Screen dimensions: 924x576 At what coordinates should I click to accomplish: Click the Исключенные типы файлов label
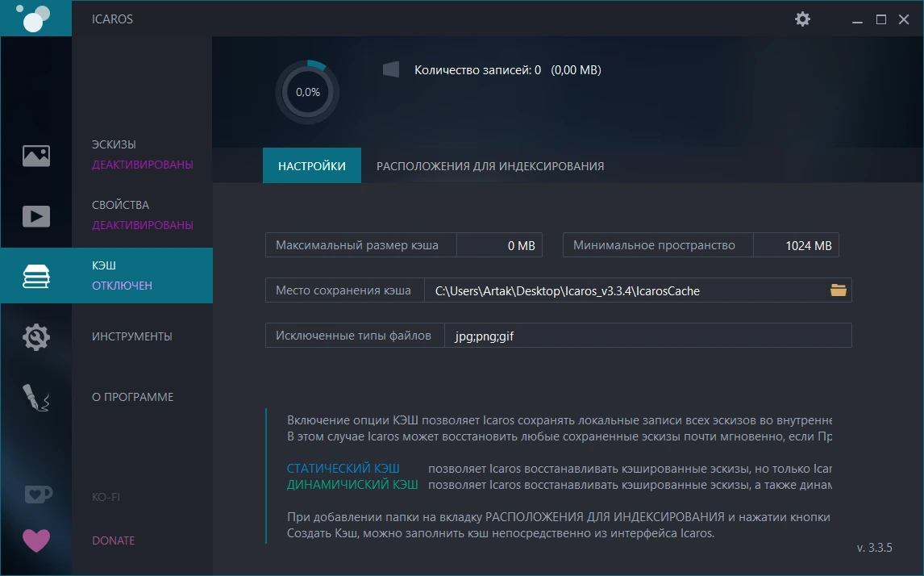(x=354, y=336)
